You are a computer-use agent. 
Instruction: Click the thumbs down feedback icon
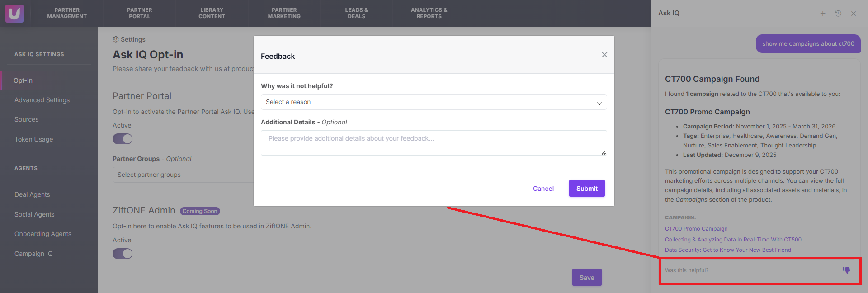846,270
